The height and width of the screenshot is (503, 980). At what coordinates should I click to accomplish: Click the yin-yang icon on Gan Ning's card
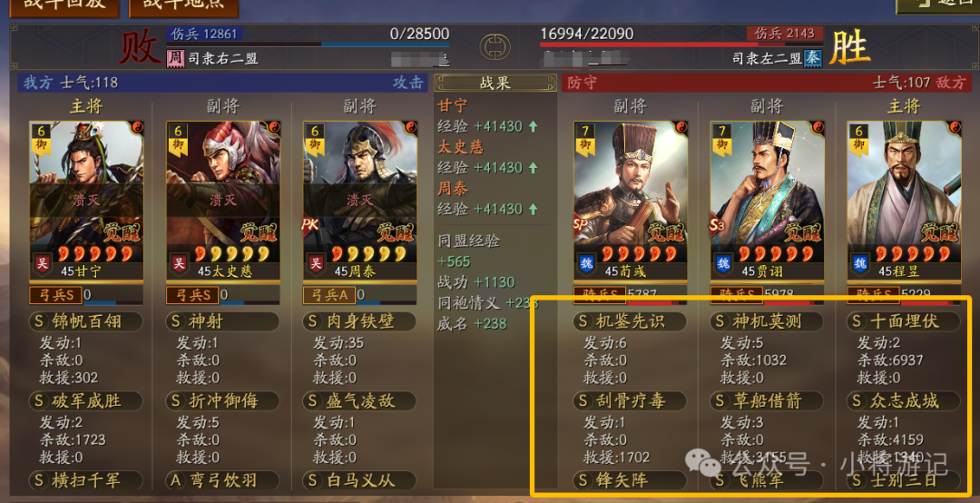tap(138, 128)
